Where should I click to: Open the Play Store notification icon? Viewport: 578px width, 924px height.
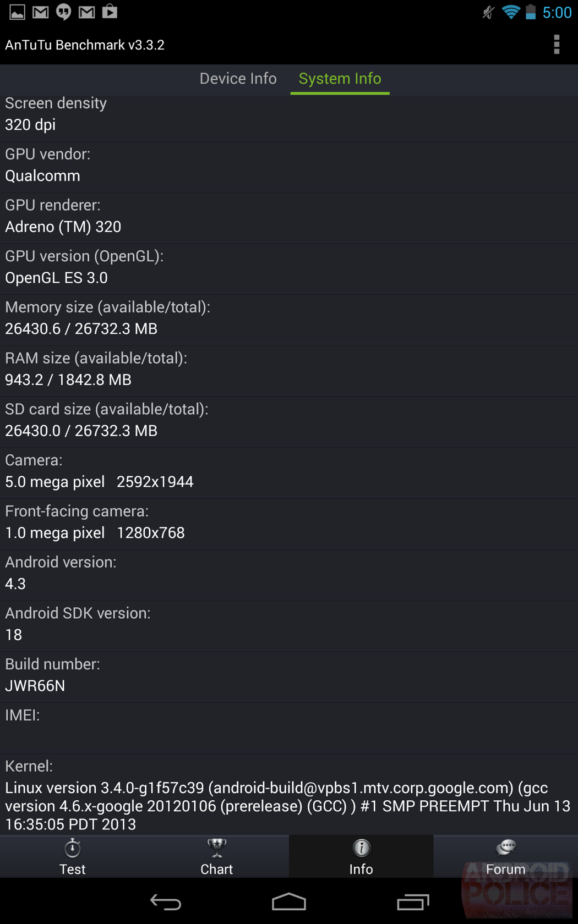point(110,12)
